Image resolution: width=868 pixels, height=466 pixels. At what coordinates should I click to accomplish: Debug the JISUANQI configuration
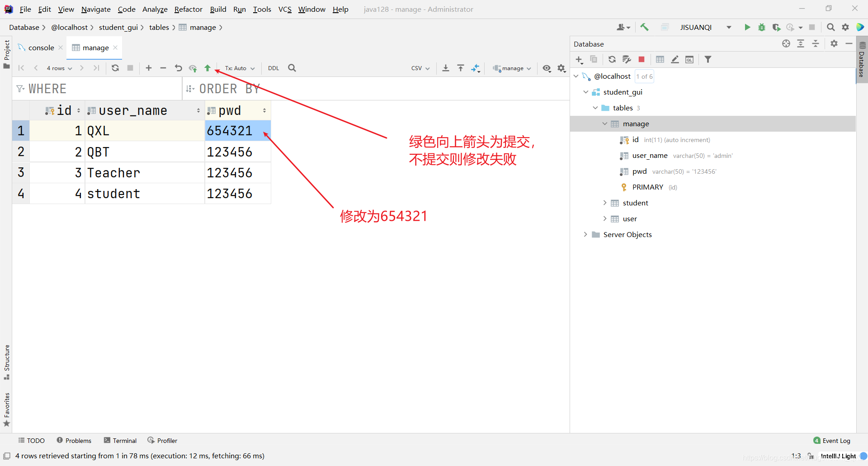pyautogui.click(x=762, y=27)
